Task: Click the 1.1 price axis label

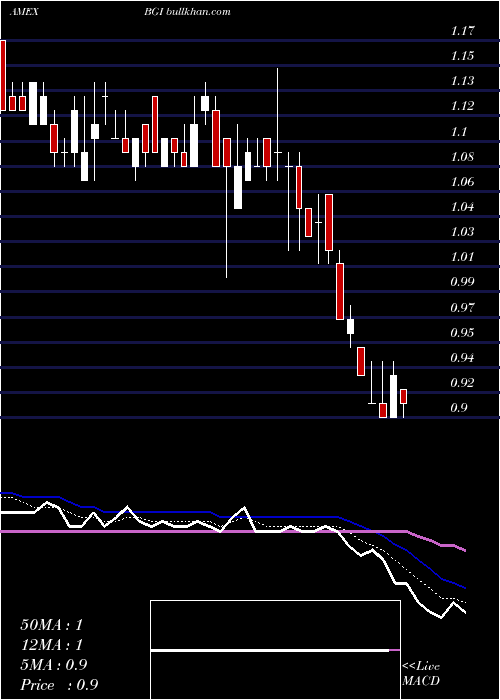Action: pyautogui.click(x=459, y=132)
